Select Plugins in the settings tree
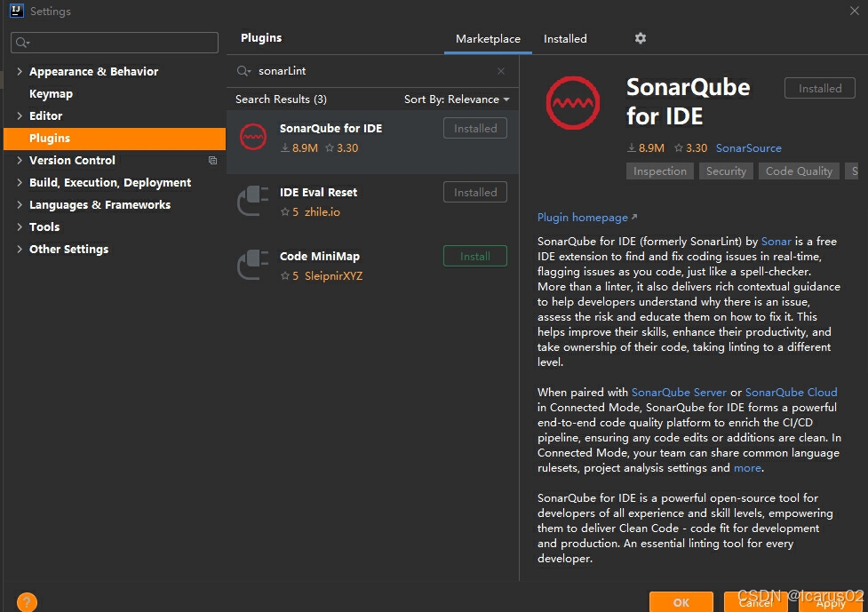Image resolution: width=868 pixels, height=612 pixels. click(115, 139)
